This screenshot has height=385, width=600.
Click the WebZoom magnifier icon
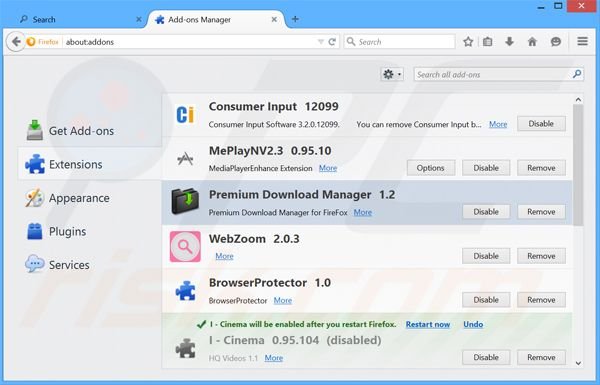[185, 246]
